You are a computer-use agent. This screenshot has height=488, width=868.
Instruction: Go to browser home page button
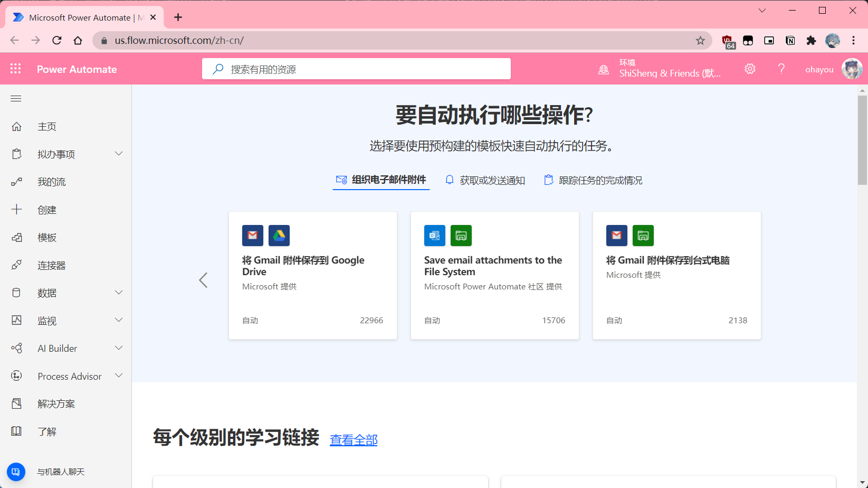(78, 40)
